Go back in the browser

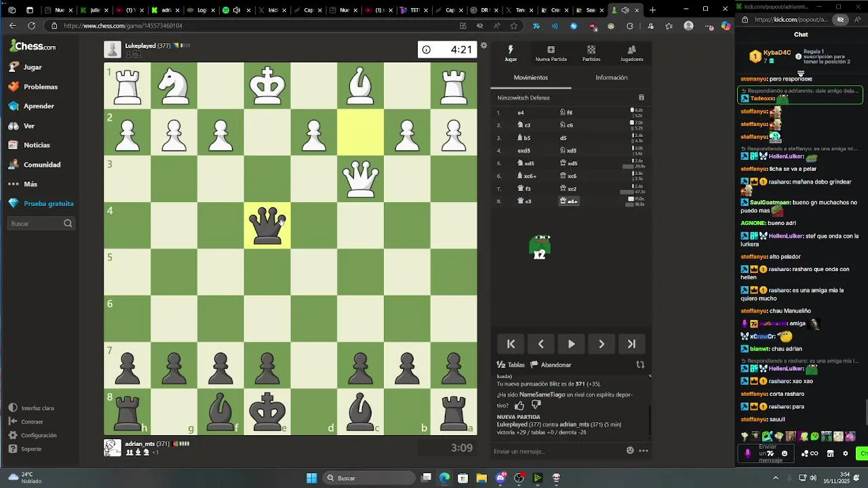(x=12, y=26)
